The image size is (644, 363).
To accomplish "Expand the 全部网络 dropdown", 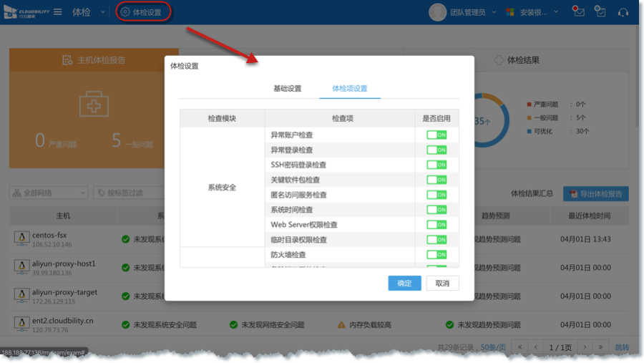I will pyautogui.click(x=49, y=193).
